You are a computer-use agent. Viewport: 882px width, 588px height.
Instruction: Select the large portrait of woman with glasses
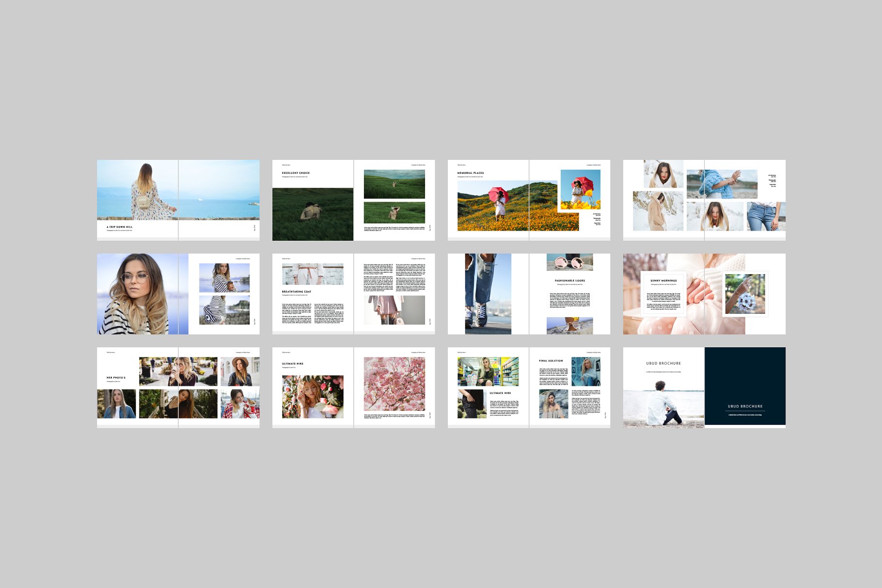point(142,294)
